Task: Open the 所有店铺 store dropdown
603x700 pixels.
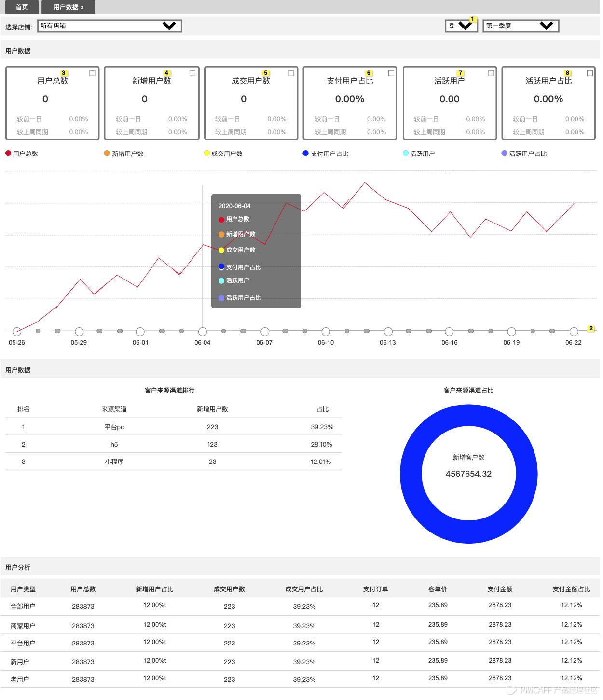Action: (x=110, y=26)
